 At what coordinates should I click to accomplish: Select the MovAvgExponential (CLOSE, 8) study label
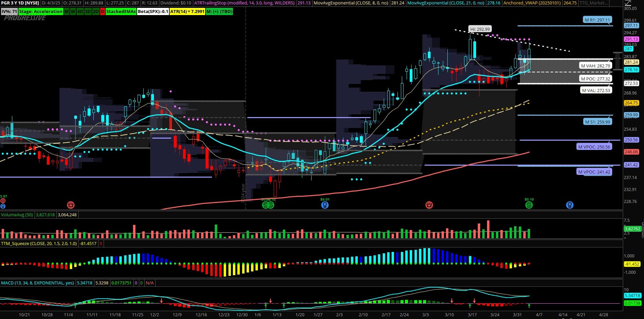coord(351,3)
